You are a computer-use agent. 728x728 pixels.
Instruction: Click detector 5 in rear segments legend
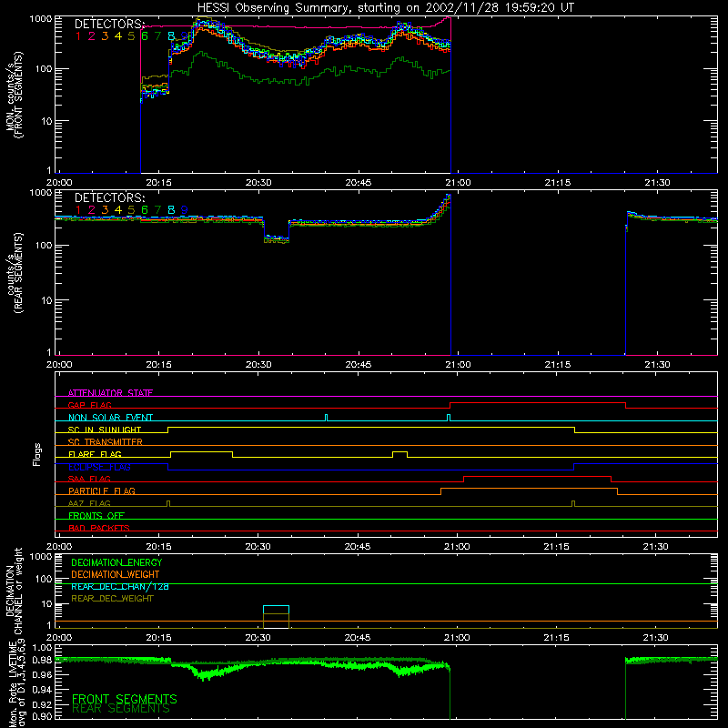click(131, 210)
